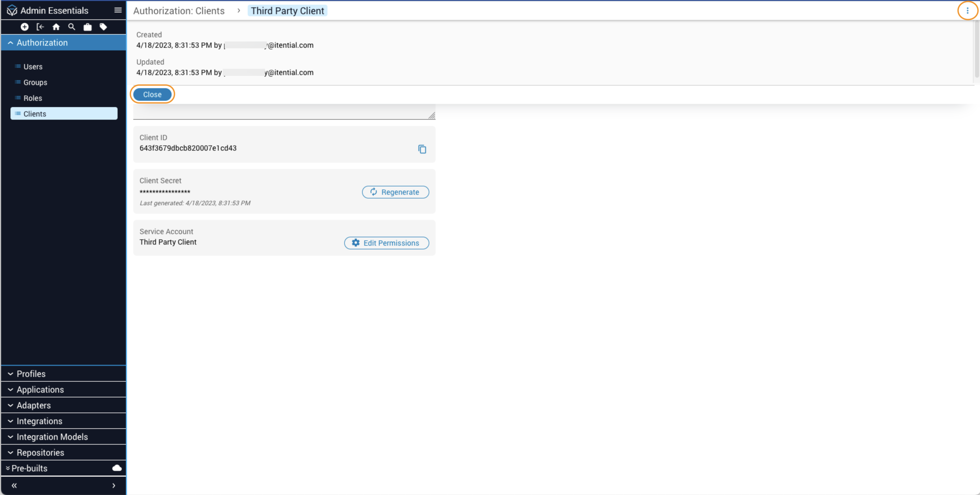Click the plus icon in the sidebar toolbar
980x495 pixels.
pyautogui.click(x=24, y=27)
